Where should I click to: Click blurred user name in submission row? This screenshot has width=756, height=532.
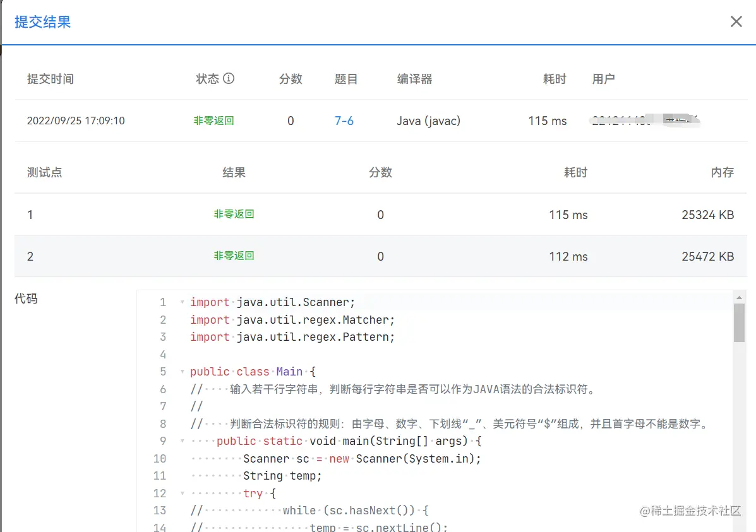point(645,119)
